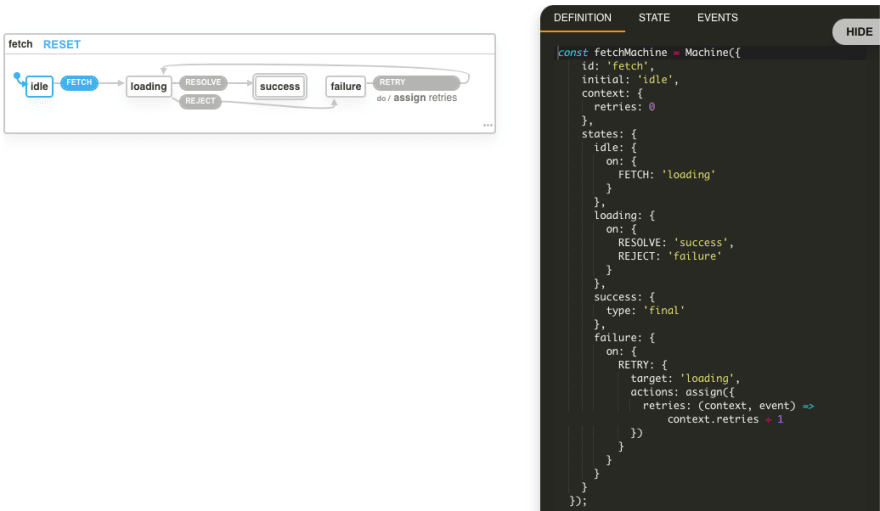Click the initial state dot icon
The width and height of the screenshot is (880, 511).
pos(17,76)
